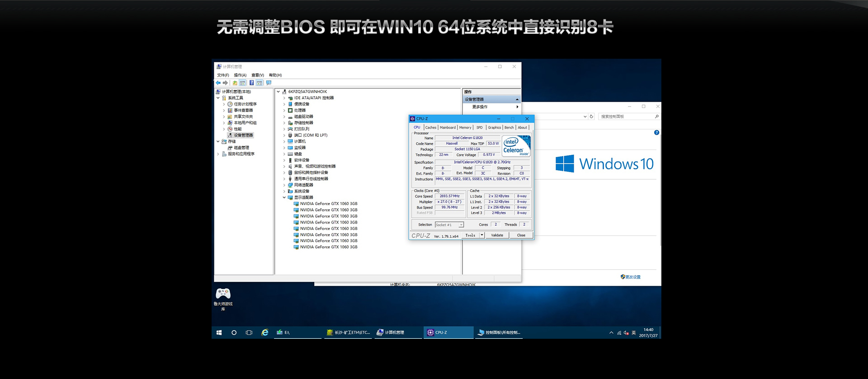Collapse the 显示适配器 device category
This screenshot has width=868, height=379.
tap(284, 197)
